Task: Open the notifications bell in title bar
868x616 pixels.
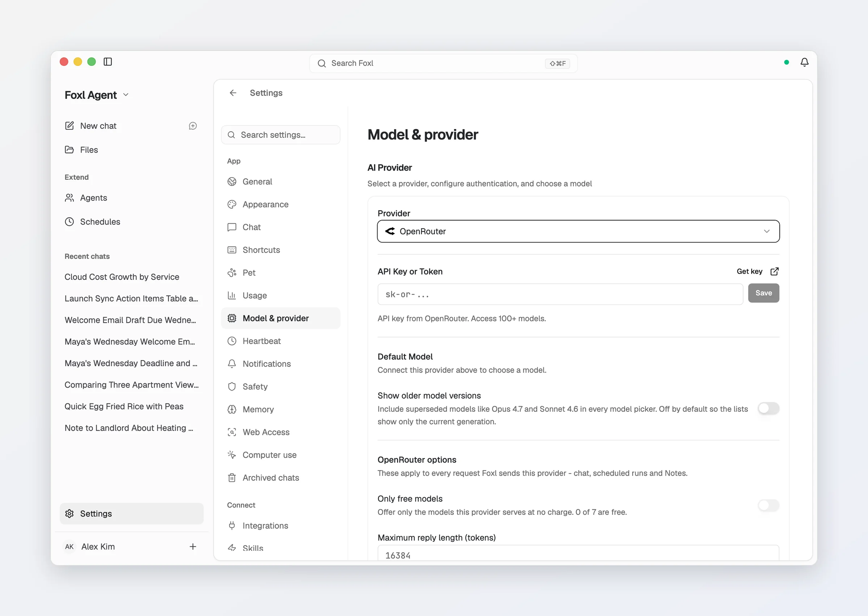Action: pyautogui.click(x=804, y=62)
